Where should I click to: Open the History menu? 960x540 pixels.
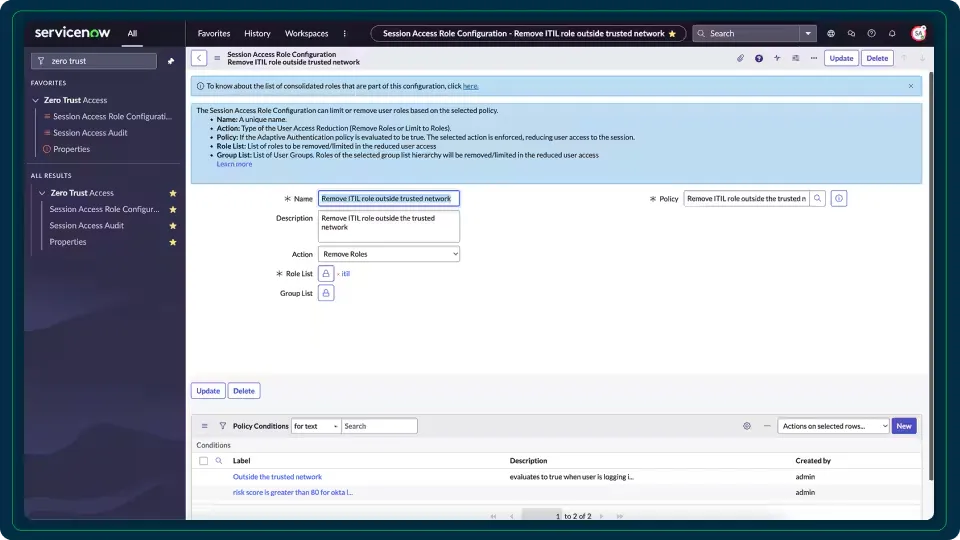point(257,34)
